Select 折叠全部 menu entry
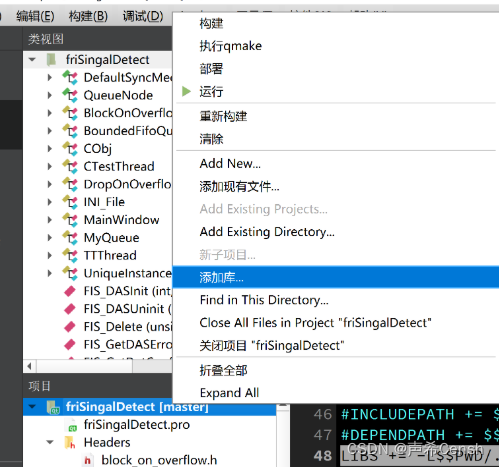This screenshot has width=499, height=467. [x=336, y=370]
